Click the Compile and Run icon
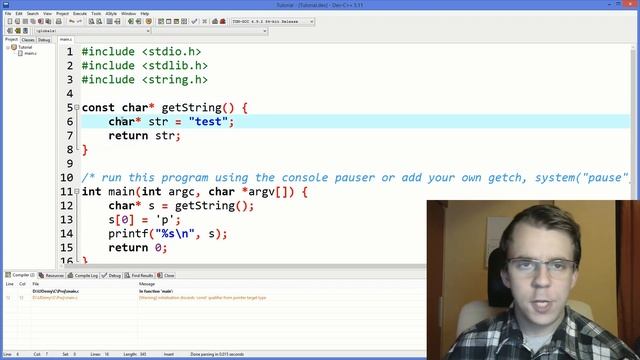The image size is (640, 360). coord(176,21)
